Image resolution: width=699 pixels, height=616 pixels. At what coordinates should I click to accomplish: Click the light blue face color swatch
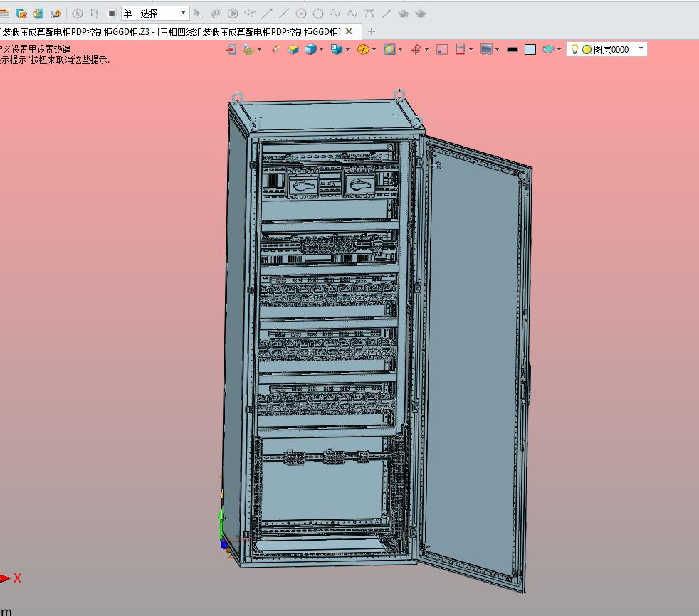(x=530, y=49)
